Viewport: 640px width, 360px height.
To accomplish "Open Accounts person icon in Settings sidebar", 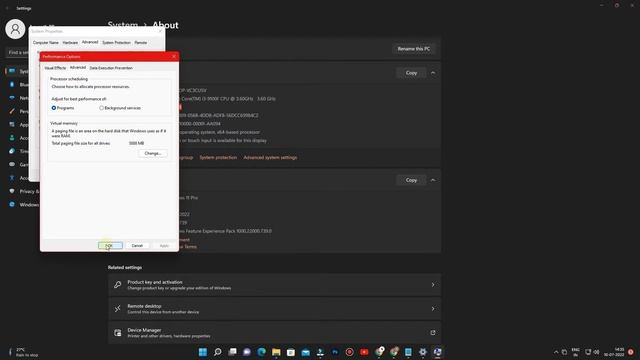I will tap(12, 138).
